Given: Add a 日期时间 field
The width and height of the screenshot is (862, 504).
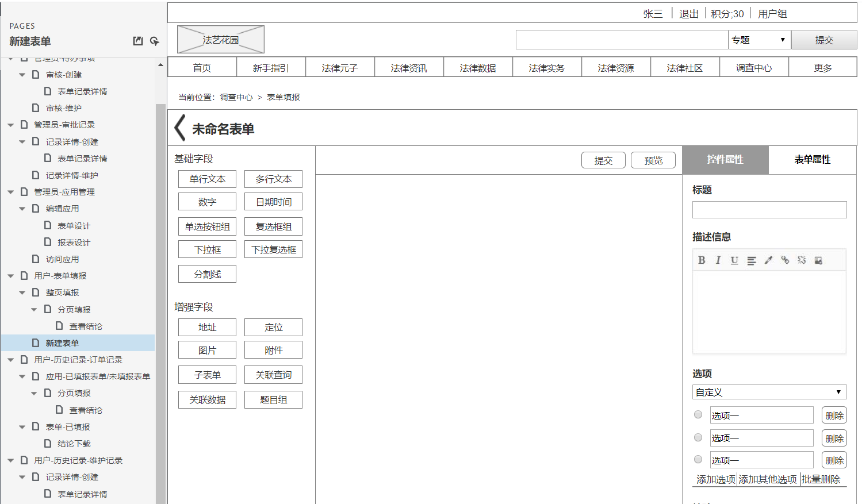Looking at the screenshot, I should [273, 202].
